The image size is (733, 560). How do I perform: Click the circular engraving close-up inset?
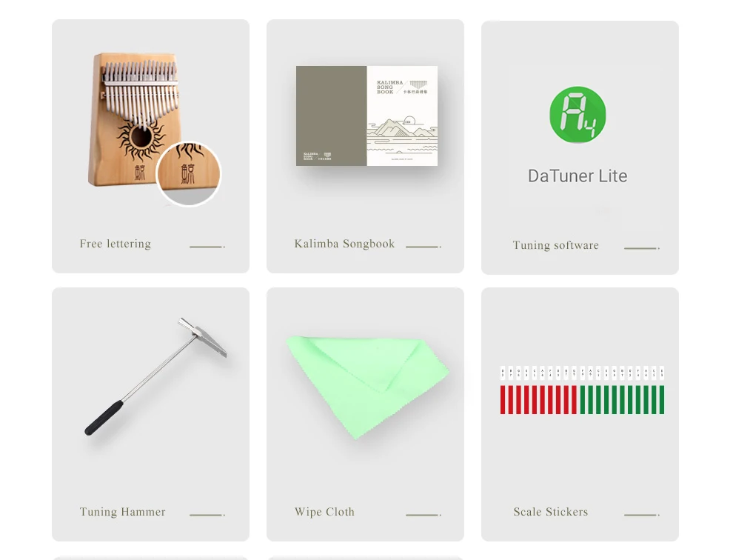pyautogui.click(x=188, y=173)
